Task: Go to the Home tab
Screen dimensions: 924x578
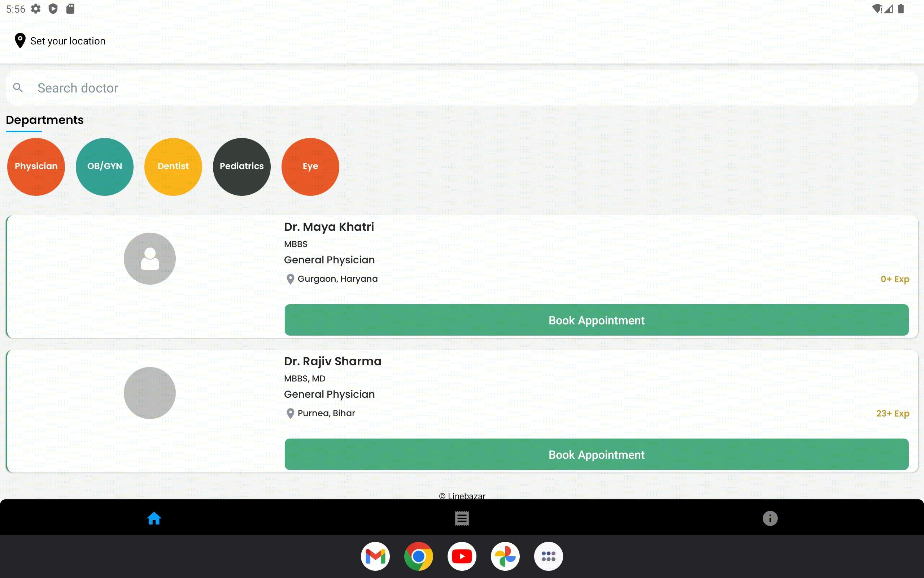Action: (x=154, y=518)
